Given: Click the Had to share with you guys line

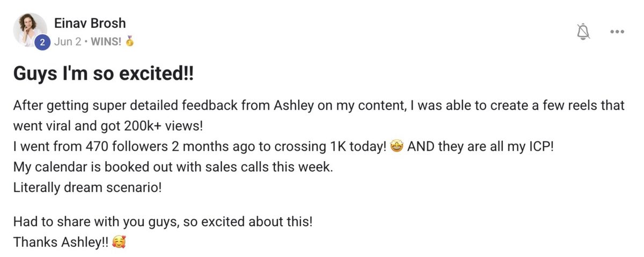Looking at the screenshot, I should tap(163, 222).
